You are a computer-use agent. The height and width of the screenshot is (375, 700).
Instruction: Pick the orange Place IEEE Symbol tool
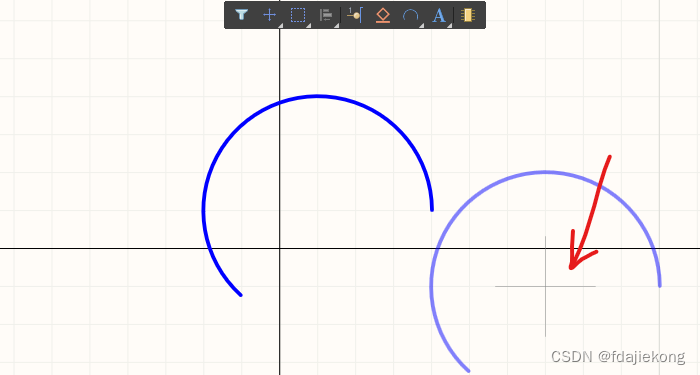383,16
